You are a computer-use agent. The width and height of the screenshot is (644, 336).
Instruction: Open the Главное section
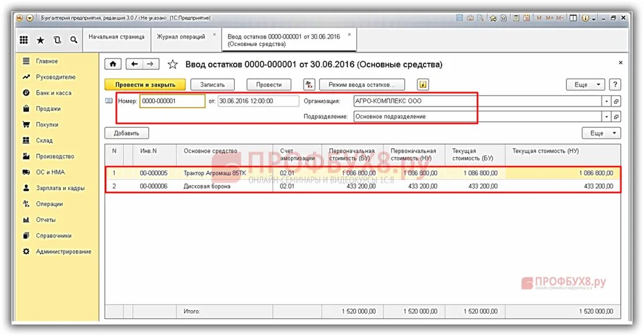point(47,61)
